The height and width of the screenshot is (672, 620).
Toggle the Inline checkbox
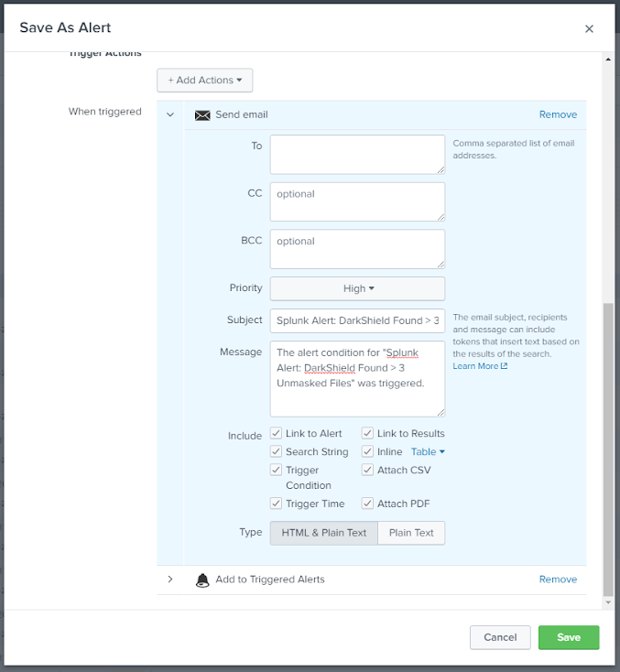(x=367, y=451)
